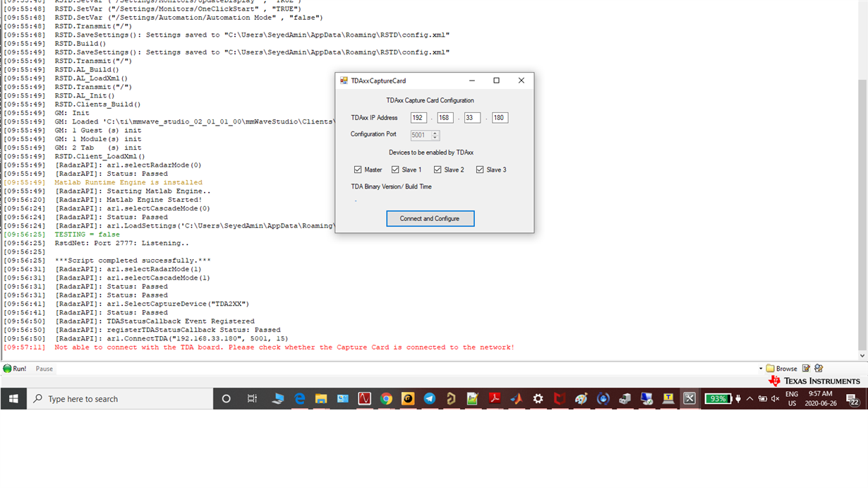
Task: Uncheck the Master device checkbox
Action: [x=358, y=169]
